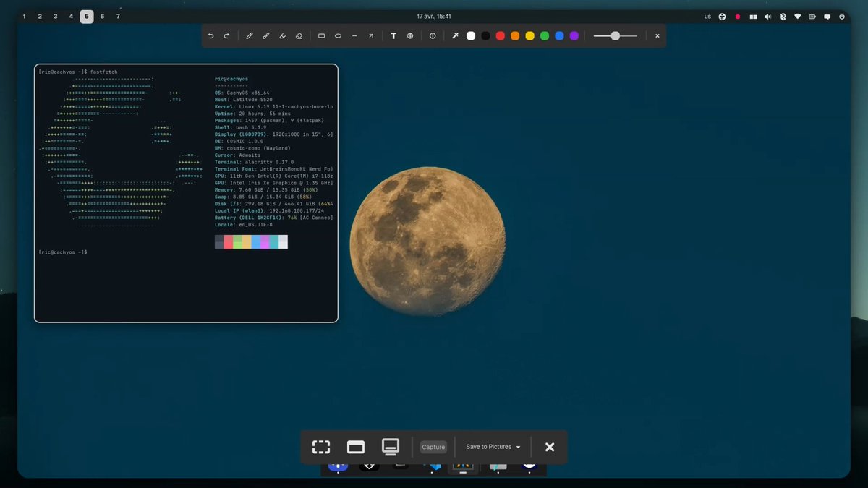Select the ellipse shape tool
The width and height of the screenshot is (868, 488).
(x=338, y=35)
